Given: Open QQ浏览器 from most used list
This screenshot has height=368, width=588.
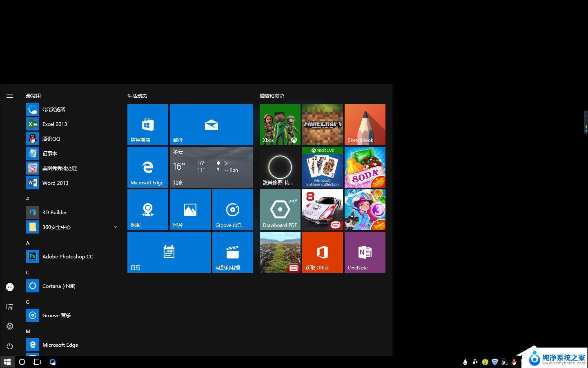Looking at the screenshot, I should tap(72, 109).
